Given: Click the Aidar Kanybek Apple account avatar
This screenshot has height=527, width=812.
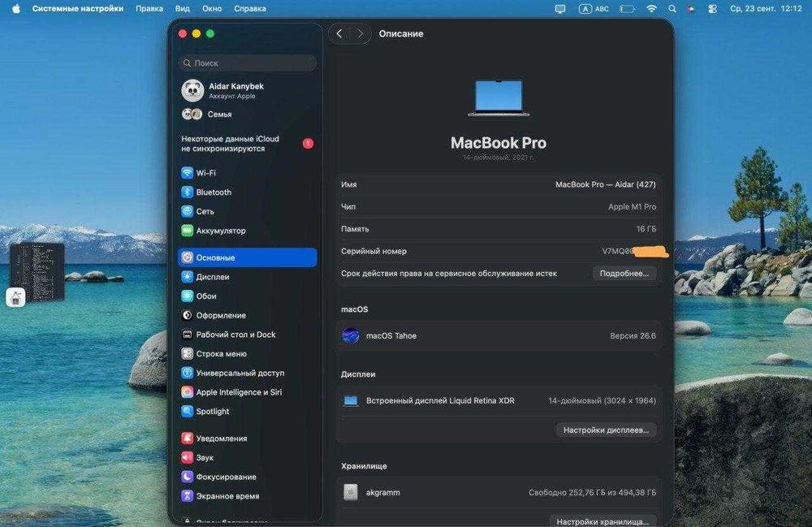Looking at the screenshot, I should coord(192,91).
